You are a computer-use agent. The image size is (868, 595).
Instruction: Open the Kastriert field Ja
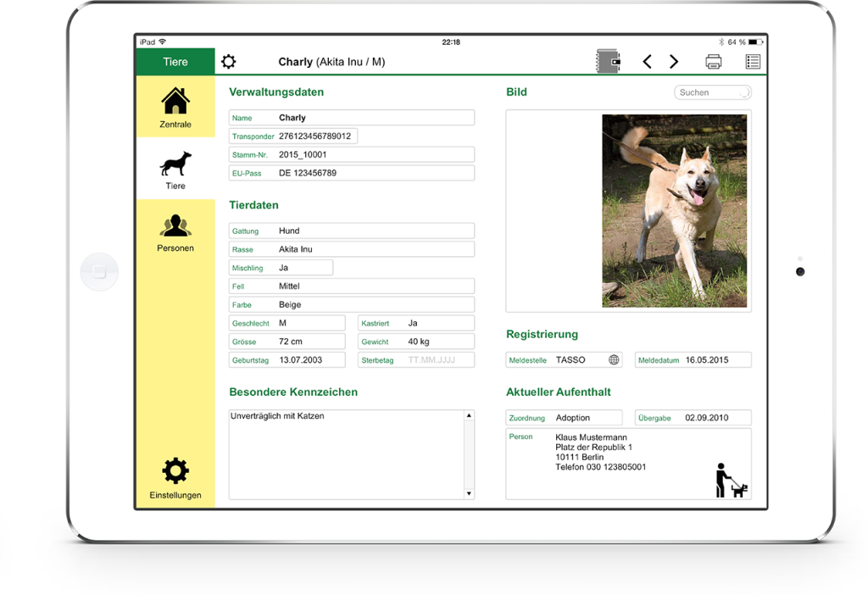click(416, 323)
